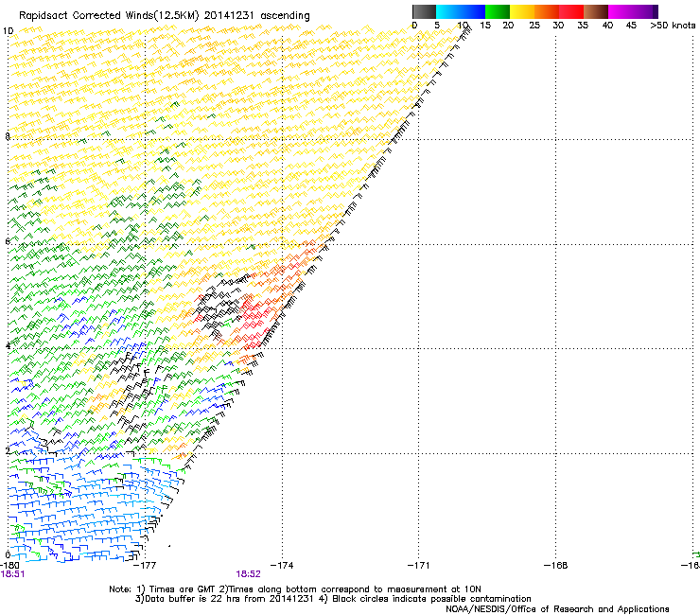Click the '>50 knots' legend label
The height and width of the screenshot is (615, 700).
point(673,26)
